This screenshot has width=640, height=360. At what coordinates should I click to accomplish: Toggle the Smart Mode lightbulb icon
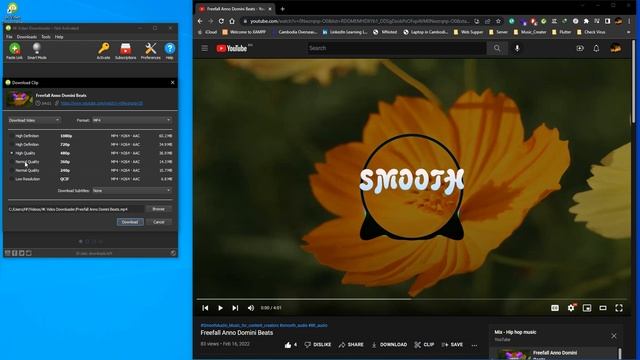37,51
